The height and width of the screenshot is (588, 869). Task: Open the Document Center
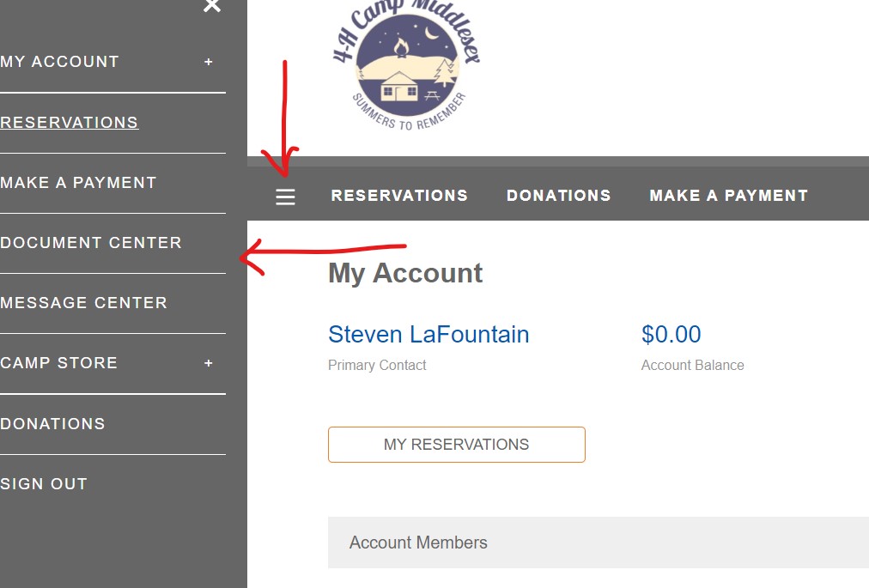pyautogui.click(x=91, y=243)
